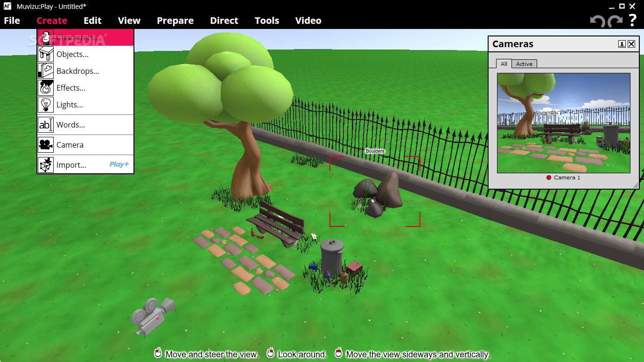Pin the Cameras panel
Viewport: 644px width, 362px height.
[622, 44]
